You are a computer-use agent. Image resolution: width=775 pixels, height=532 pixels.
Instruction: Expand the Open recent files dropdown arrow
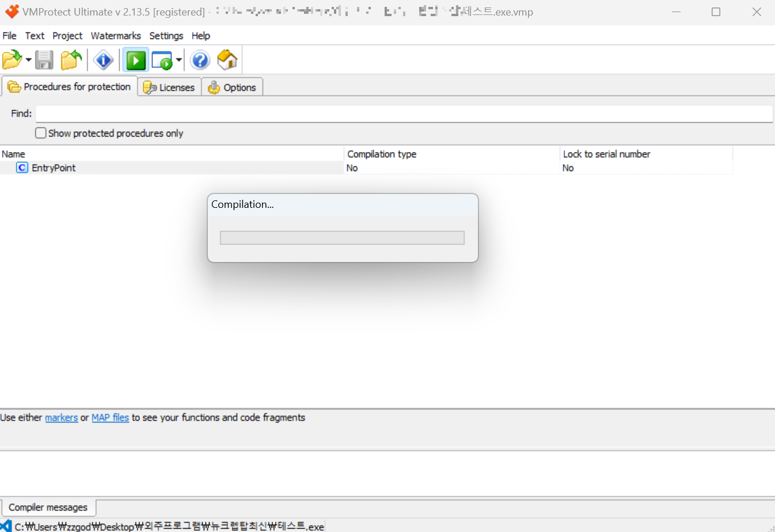[28, 60]
